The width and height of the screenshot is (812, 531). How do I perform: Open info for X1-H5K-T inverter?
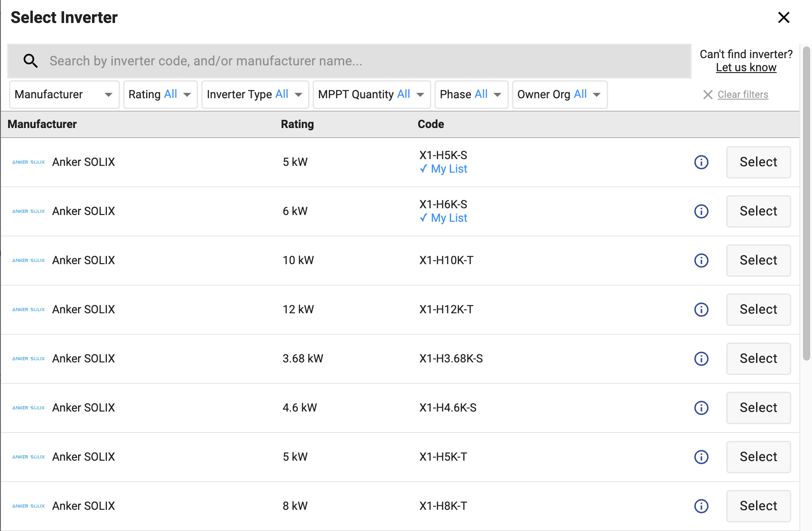tap(701, 457)
